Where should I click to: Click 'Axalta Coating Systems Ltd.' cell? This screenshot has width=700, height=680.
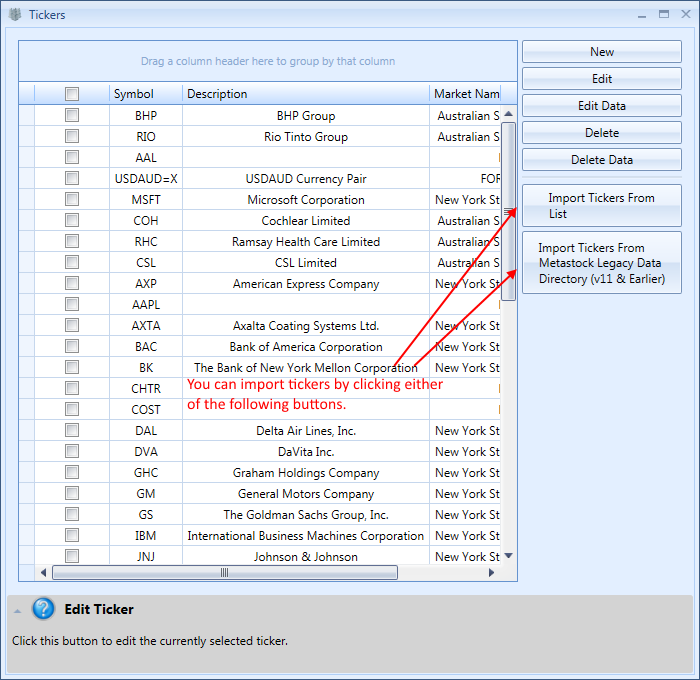(306, 325)
